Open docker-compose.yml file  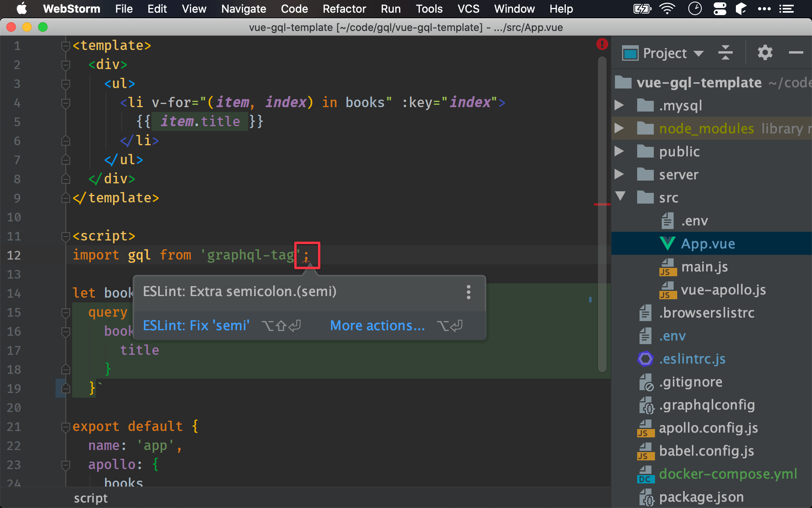728,474
